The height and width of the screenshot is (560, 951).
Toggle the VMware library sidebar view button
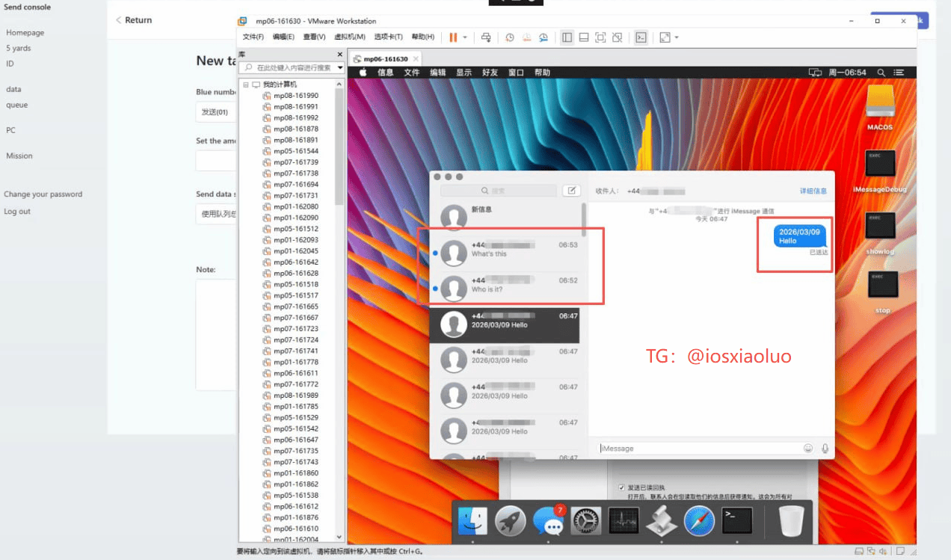pyautogui.click(x=567, y=37)
